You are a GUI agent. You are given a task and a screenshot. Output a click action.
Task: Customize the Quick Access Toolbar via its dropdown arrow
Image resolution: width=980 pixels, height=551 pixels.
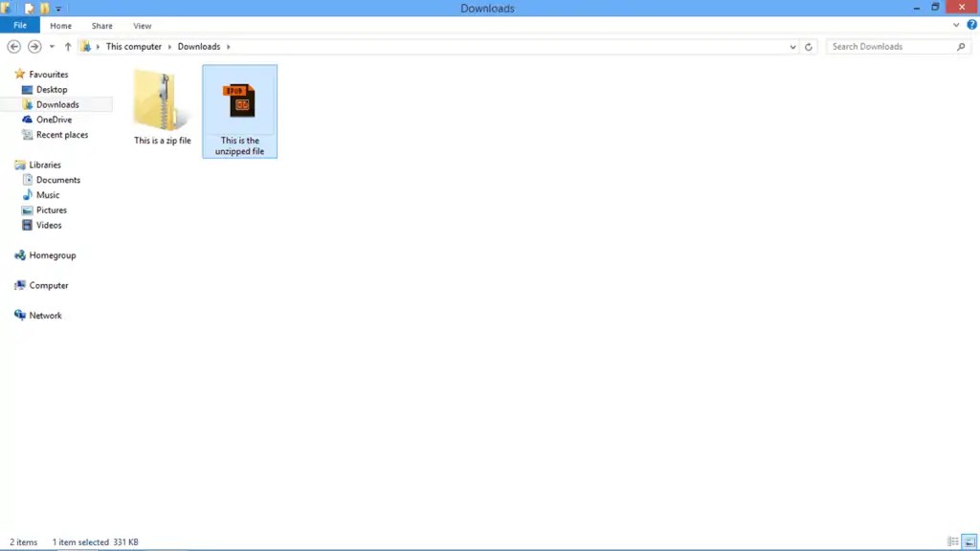pos(57,8)
